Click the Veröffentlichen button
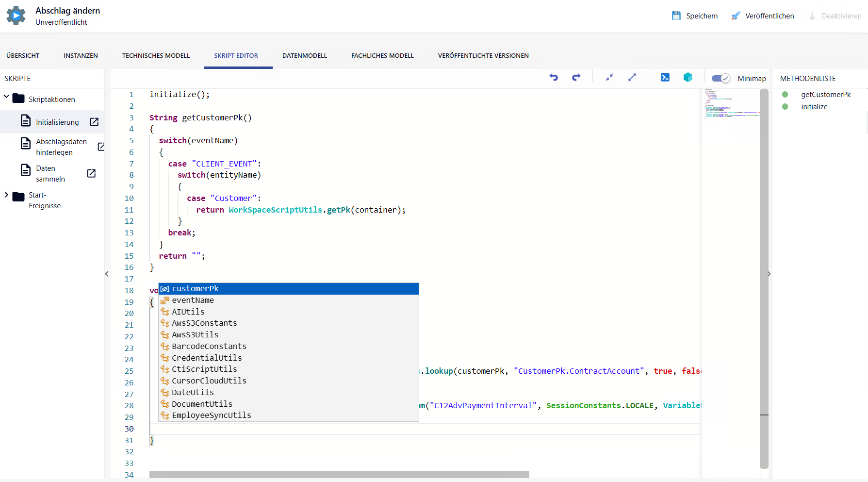This screenshot has height=482, width=868. pos(763,16)
